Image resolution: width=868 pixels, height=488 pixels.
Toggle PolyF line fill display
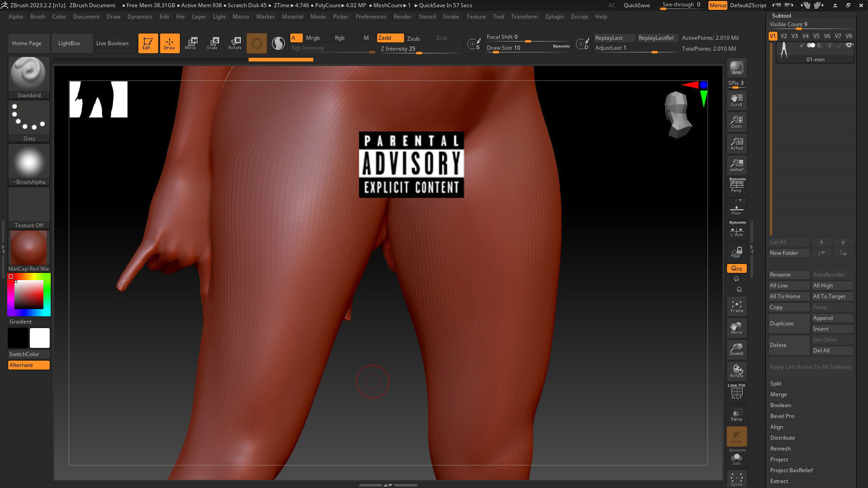[736, 392]
